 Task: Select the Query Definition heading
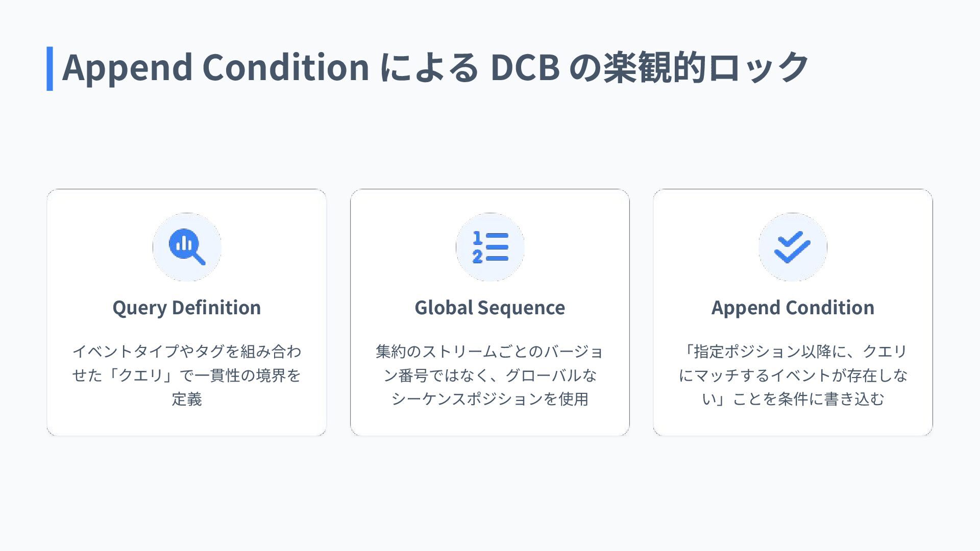click(187, 308)
